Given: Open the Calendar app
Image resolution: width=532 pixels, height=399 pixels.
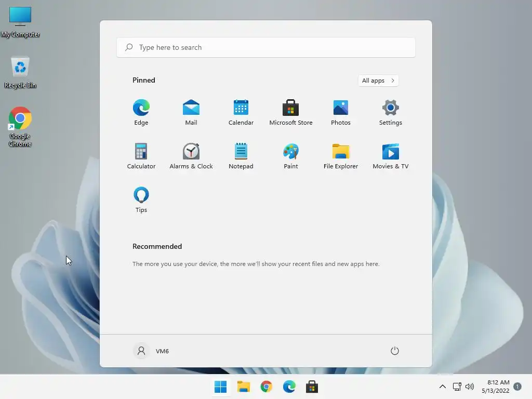Looking at the screenshot, I should [x=241, y=112].
